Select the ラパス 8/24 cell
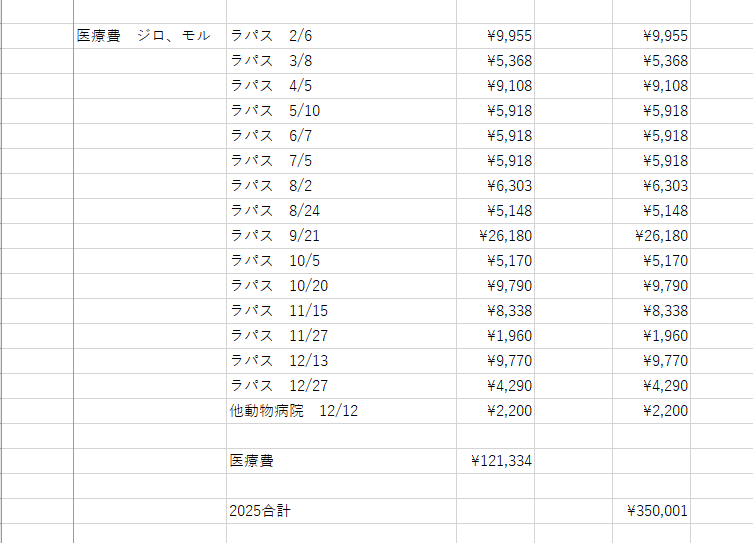 point(341,211)
